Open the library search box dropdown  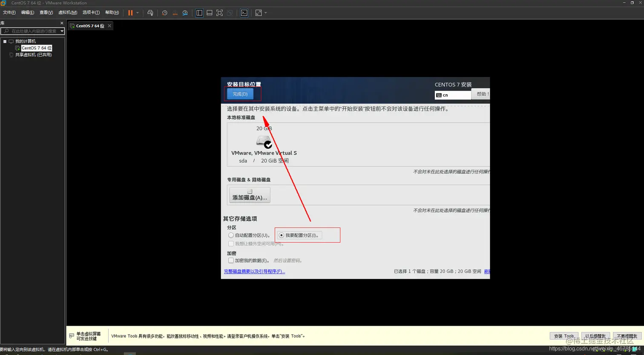62,31
